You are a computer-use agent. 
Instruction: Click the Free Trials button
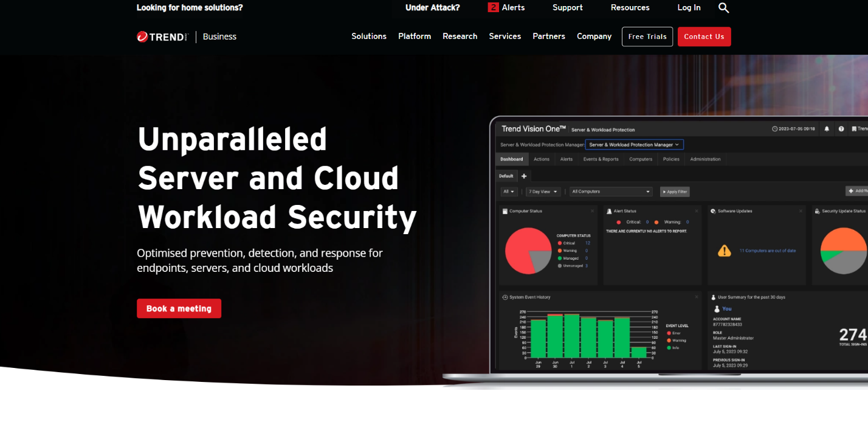click(647, 36)
